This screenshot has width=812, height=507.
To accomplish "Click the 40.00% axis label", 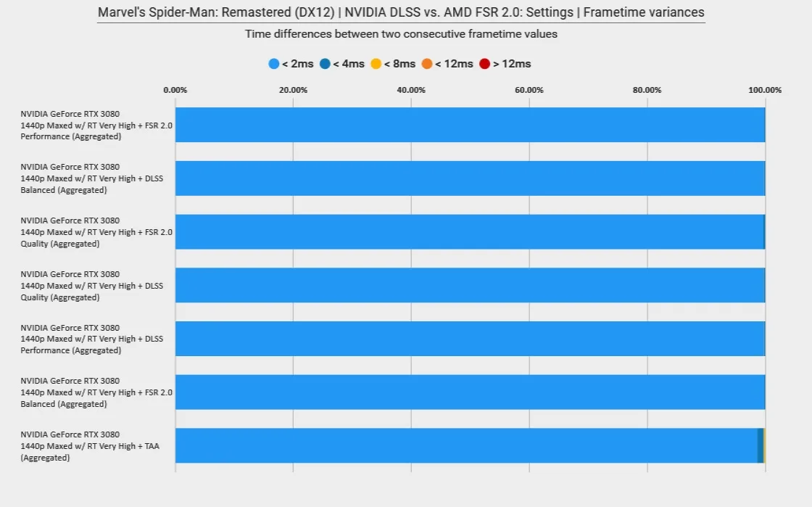I will coord(411,90).
